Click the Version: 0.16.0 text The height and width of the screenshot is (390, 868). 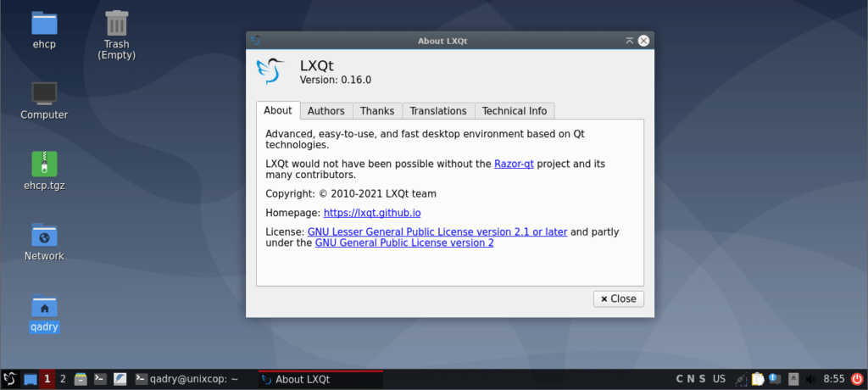(x=335, y=80)
